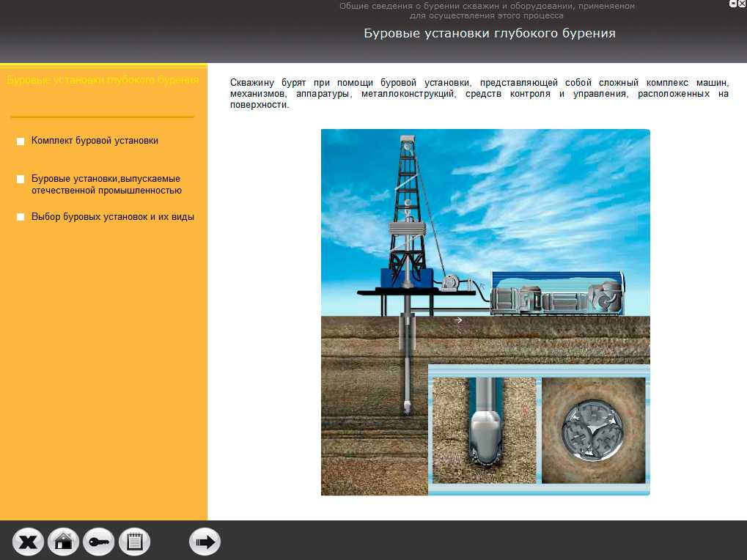Click the winch mechanism on the platform

click(x=450, y=282)
